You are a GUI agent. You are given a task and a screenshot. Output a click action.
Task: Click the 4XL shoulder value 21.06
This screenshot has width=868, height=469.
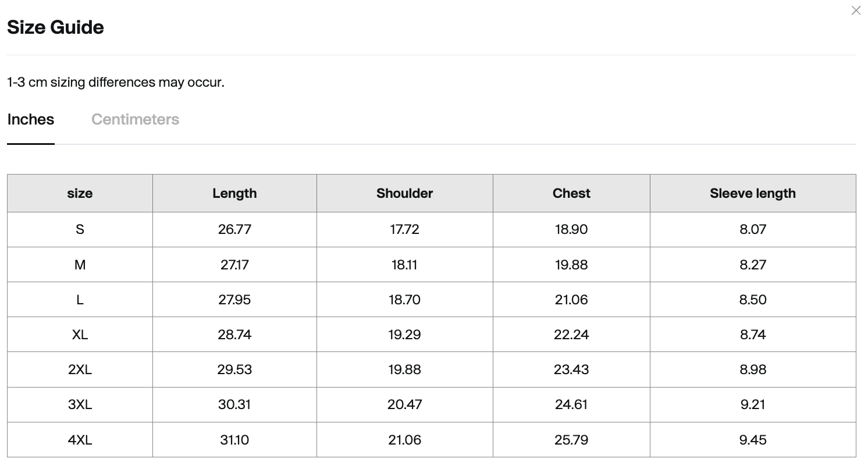405,440
